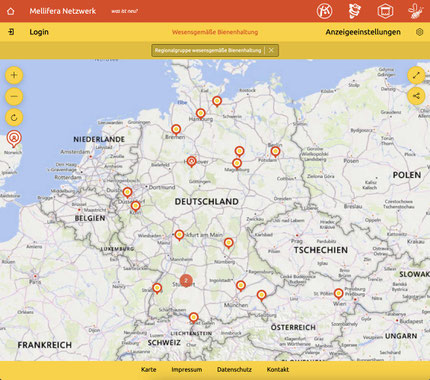Share the map via share icon
This screenshot has width=430, height=380.
click(x=416, y=96)
